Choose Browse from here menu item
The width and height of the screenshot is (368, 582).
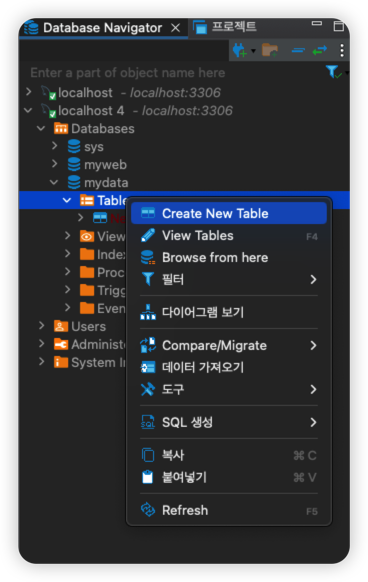click(x=229, y=258)
